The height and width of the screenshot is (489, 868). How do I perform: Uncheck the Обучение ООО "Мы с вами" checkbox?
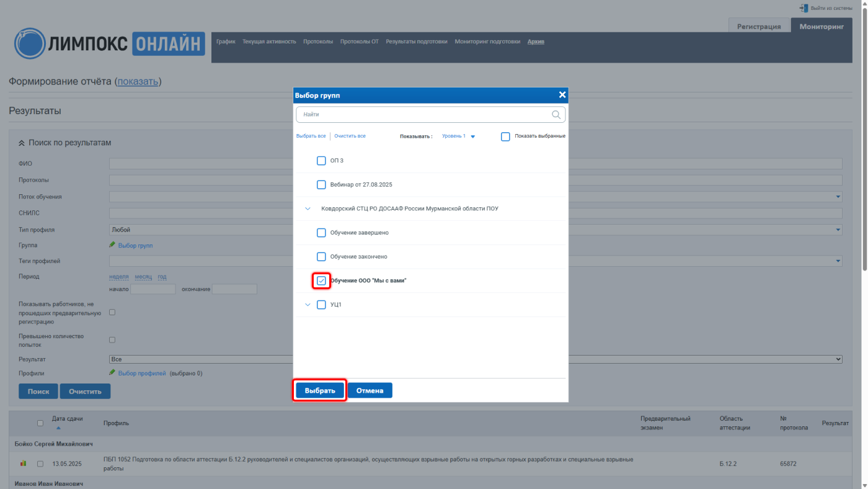(321, 280)
